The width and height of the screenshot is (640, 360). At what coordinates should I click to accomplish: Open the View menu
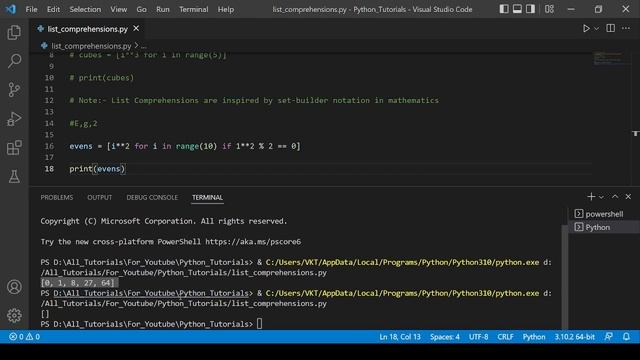coord(118,9)
